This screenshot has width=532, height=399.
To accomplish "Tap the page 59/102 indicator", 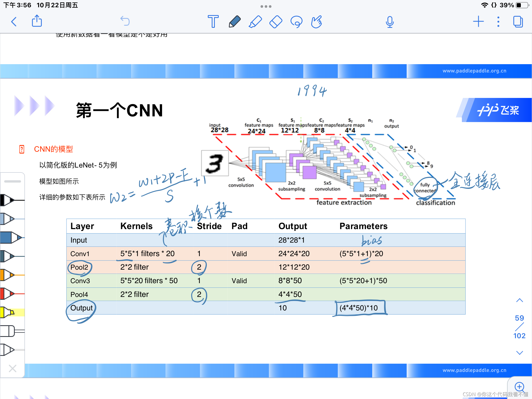I will (x=520, y=327).
